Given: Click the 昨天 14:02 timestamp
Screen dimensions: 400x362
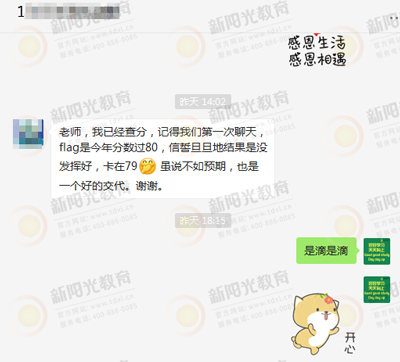Looking at the screenshot, I should coord(203,102).
